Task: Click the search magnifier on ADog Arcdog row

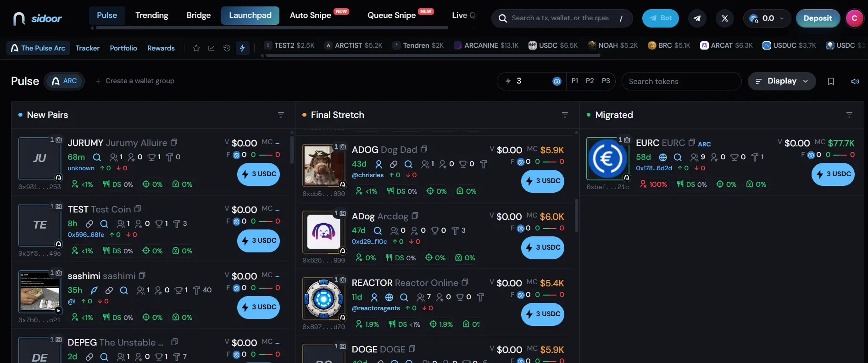Action: point(378,230)
